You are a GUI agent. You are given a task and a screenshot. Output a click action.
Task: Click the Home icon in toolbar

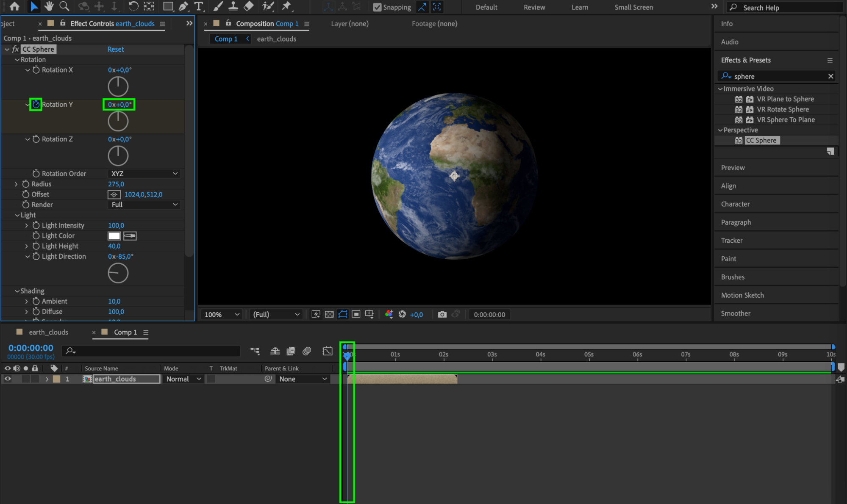pyautogui.click(x=14, y=6)
